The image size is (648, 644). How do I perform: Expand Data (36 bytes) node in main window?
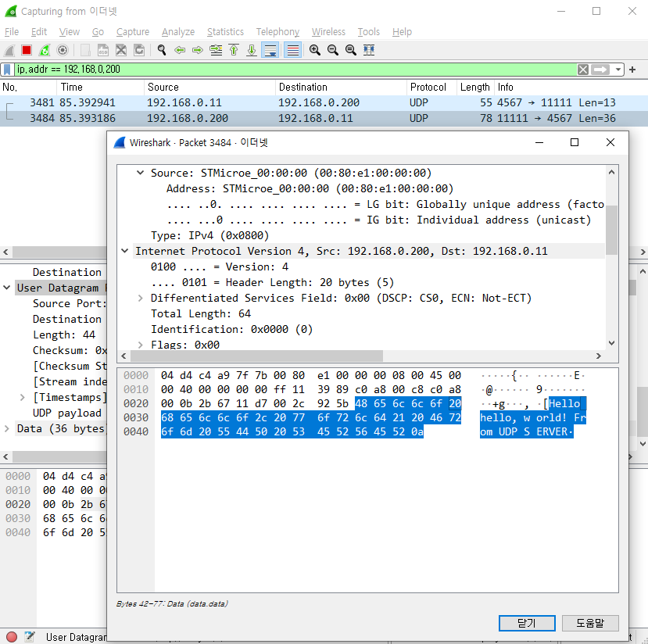pyautogui.click(x=6, y=428)
